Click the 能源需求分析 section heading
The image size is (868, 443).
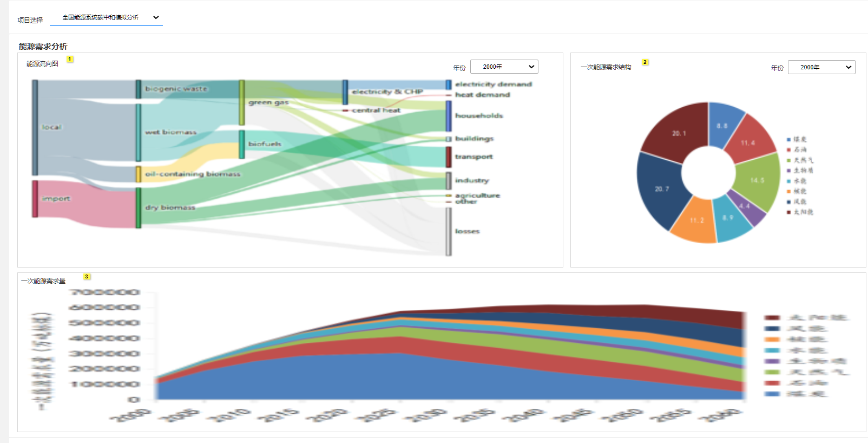coord(43,47)
